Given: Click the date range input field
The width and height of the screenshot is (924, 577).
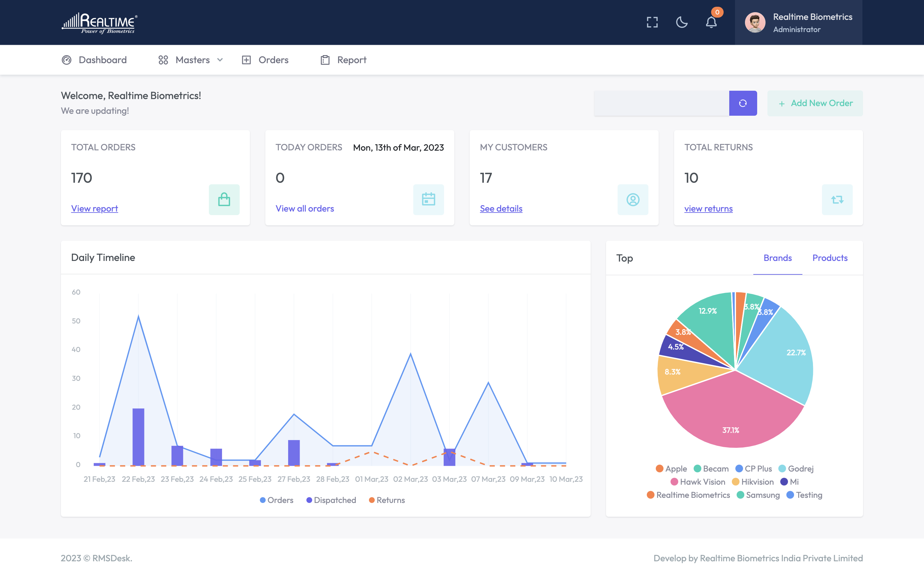Looking at the screenshot, I should pyautogui.click(x=661, y=103).
